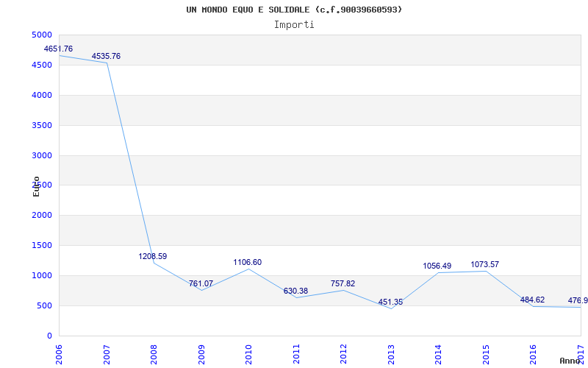Select data label 757.82
The height and width of the screenshot is (368, 588).
click(343, 283)
